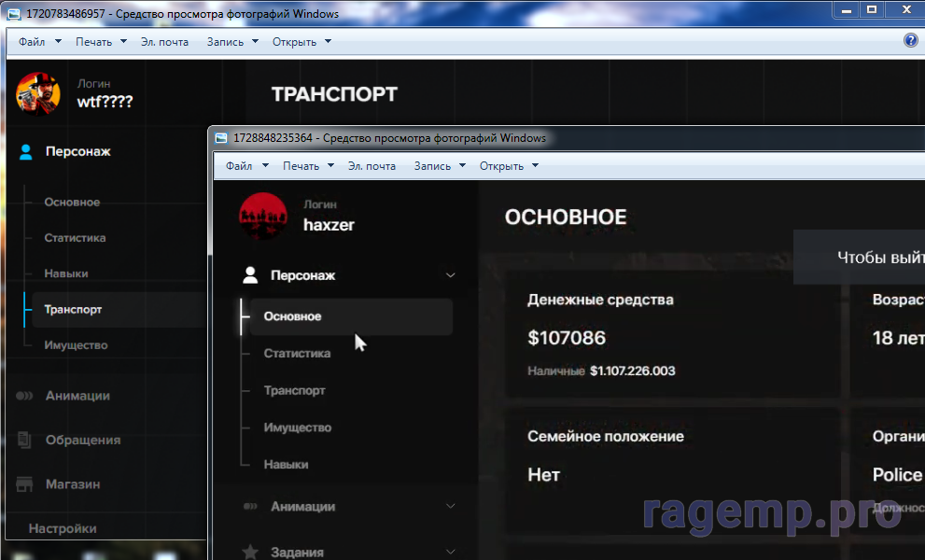Click the Задания star icon
Screen dimensions: 925x560
pyautogui.click(x=250, y=552)
